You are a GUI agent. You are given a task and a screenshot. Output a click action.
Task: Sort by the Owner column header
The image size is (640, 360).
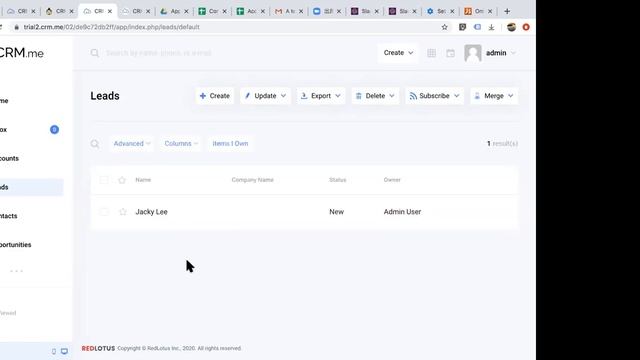point(392,180)
